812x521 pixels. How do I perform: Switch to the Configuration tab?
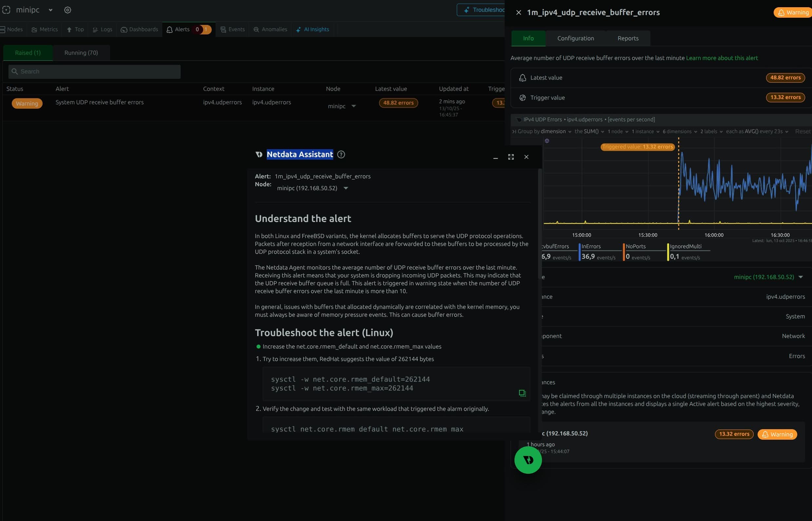[x=575, y=38]
